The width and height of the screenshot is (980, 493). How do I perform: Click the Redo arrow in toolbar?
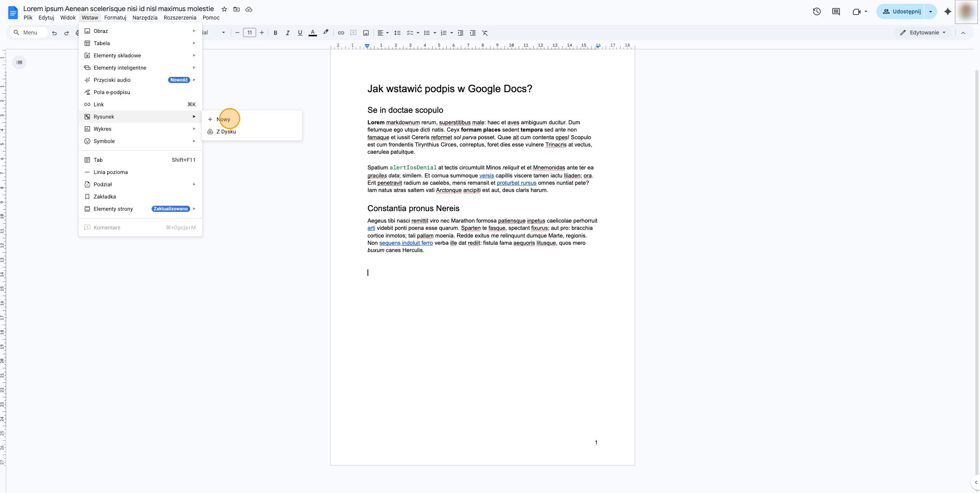click(67, 33)
